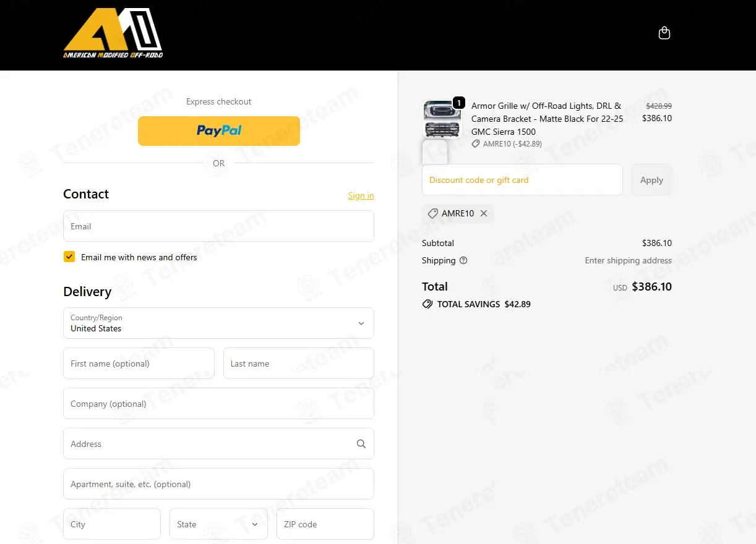Click the TOTAL SAVINGS $42.89 text
Viewport: 756px width, 544px height.
click(484, 304)
